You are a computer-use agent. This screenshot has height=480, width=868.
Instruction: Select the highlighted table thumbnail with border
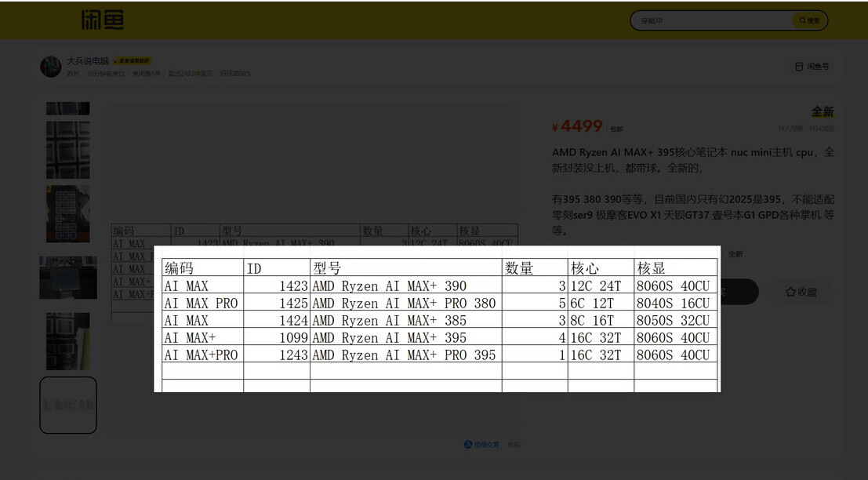tap(68, 405)
